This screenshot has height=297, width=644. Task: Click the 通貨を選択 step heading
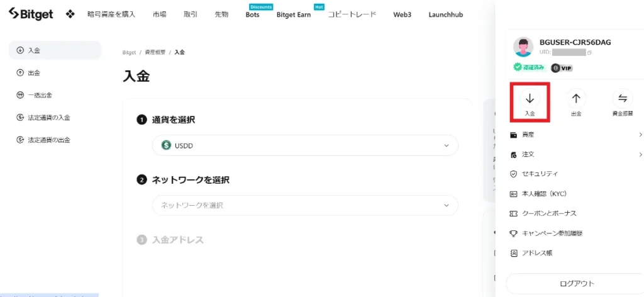174,120
